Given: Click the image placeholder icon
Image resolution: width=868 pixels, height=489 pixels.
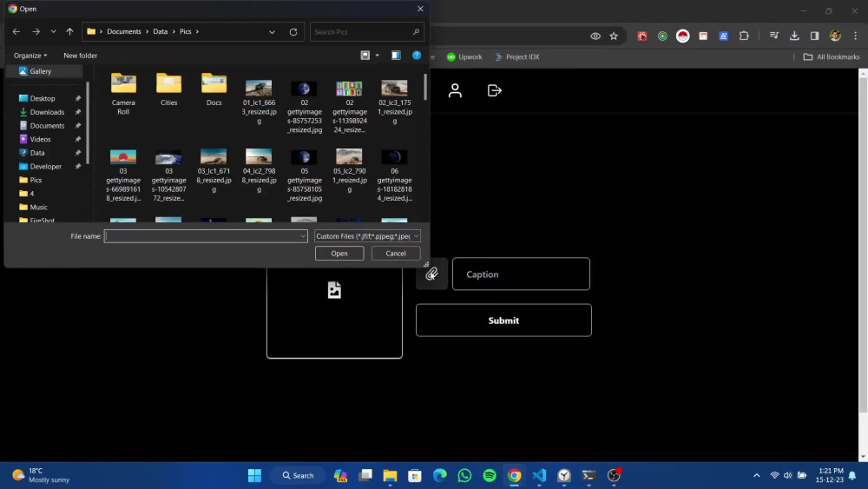Looking at the screenshot, I should pyautogui.click(x=334, y=290).
